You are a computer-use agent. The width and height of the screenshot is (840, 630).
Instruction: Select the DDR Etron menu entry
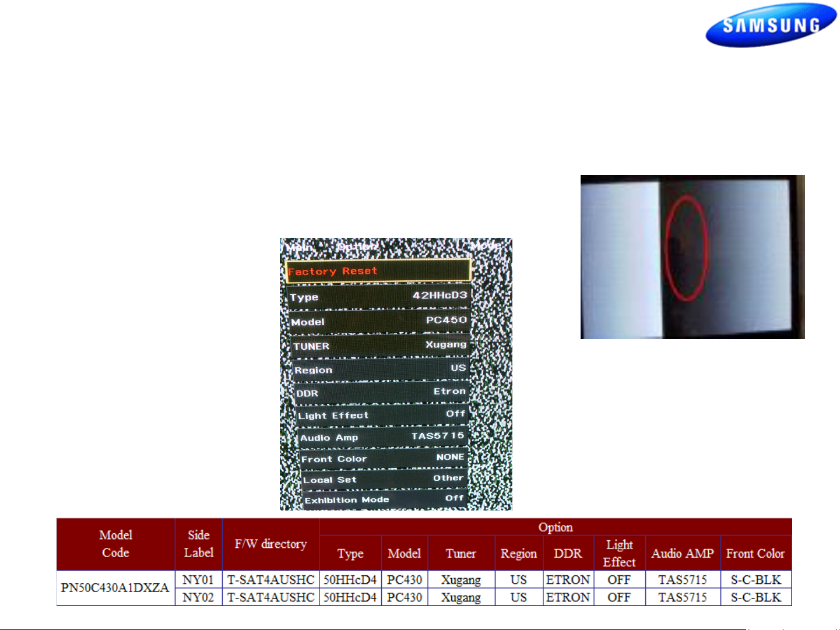click(x=381, y=392)
